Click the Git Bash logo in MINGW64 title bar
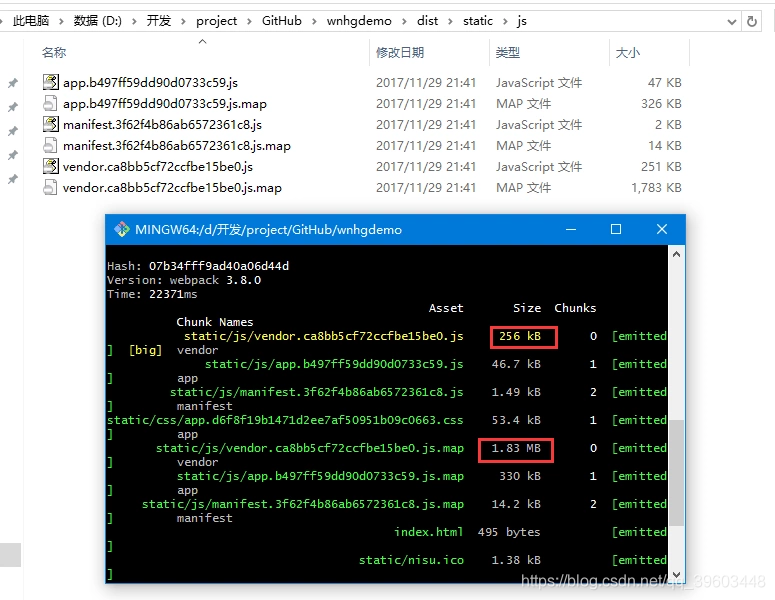Screen dimensions: 775x600 (x=122, y=229)
